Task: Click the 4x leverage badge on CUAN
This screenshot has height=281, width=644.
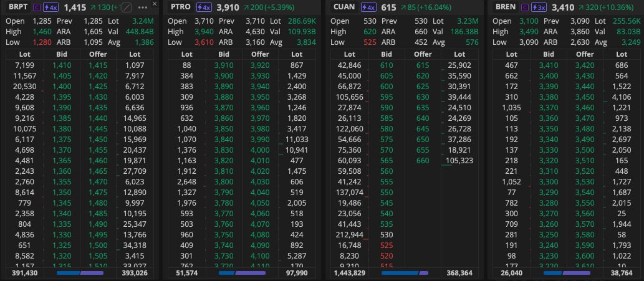Action: pos(368,7)
